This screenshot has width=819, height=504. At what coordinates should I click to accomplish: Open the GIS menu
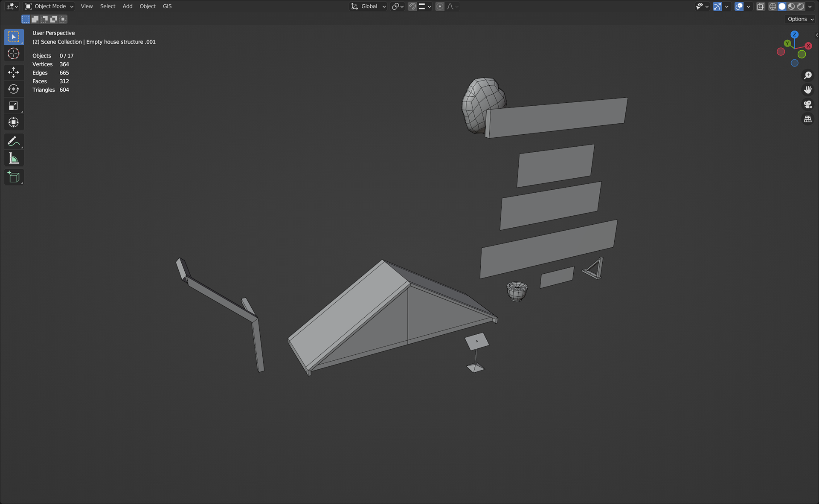click(167, 6)
